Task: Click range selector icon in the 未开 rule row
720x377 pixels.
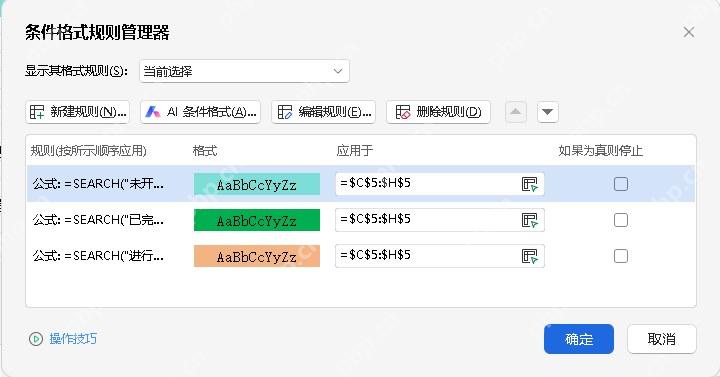Action: pyautogui.click(x=529, y=184)
